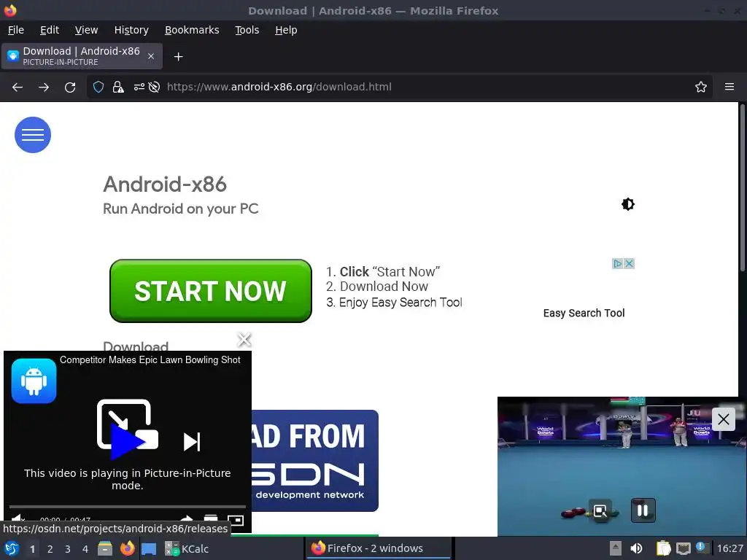
Task: Open the desktop application launcher bird icon
Action: 12,548
